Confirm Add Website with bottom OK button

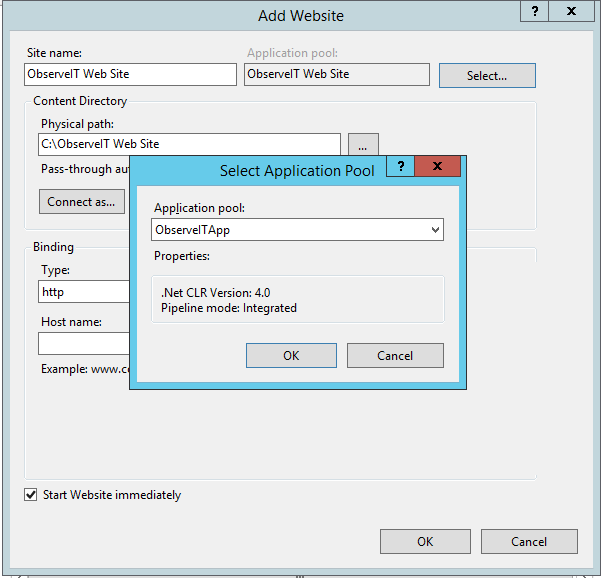coord(425,541)
